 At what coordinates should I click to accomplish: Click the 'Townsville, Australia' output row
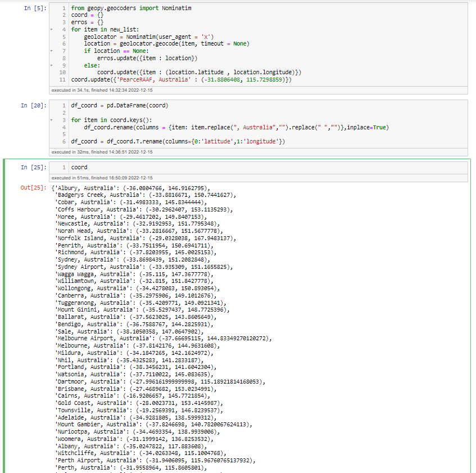coord(139,411)
